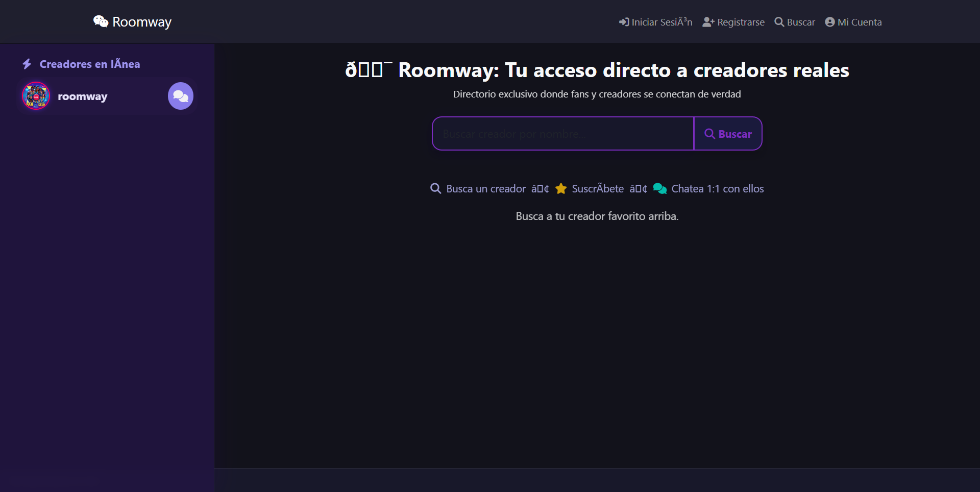Click the Iniciar Sesión arrow icon
This screenshot has width=980, height=492.
[624, 22]
